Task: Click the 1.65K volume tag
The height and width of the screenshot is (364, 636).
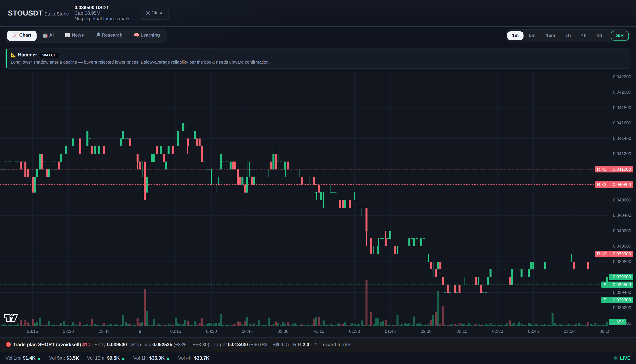Action: coord(618,322)
